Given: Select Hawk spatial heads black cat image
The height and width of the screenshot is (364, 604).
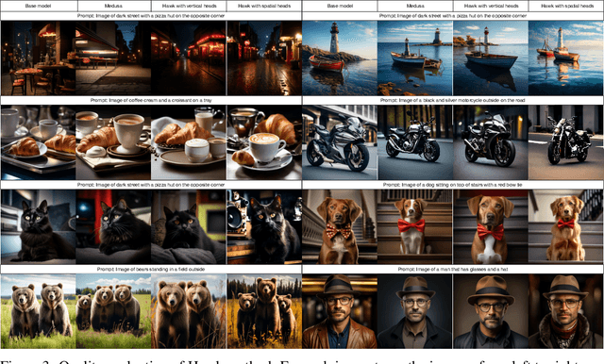Looking at the screenshot, I should click(264, 226).
